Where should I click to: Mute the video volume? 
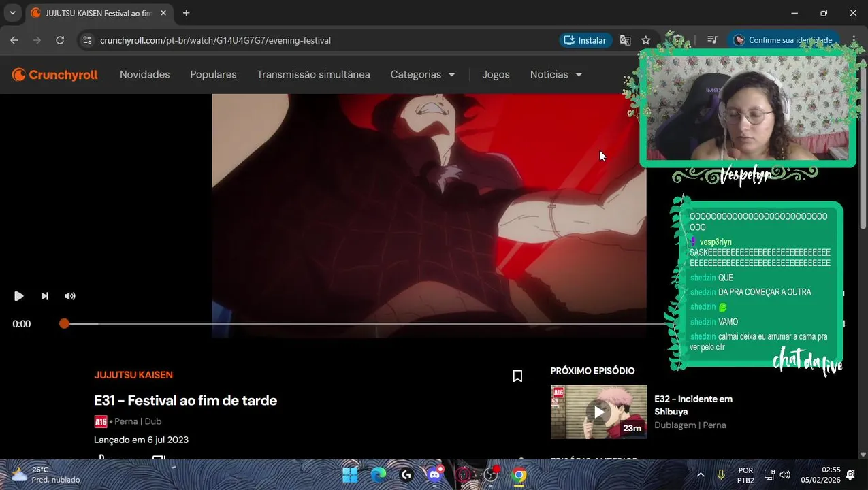click(x=70, y=296)
